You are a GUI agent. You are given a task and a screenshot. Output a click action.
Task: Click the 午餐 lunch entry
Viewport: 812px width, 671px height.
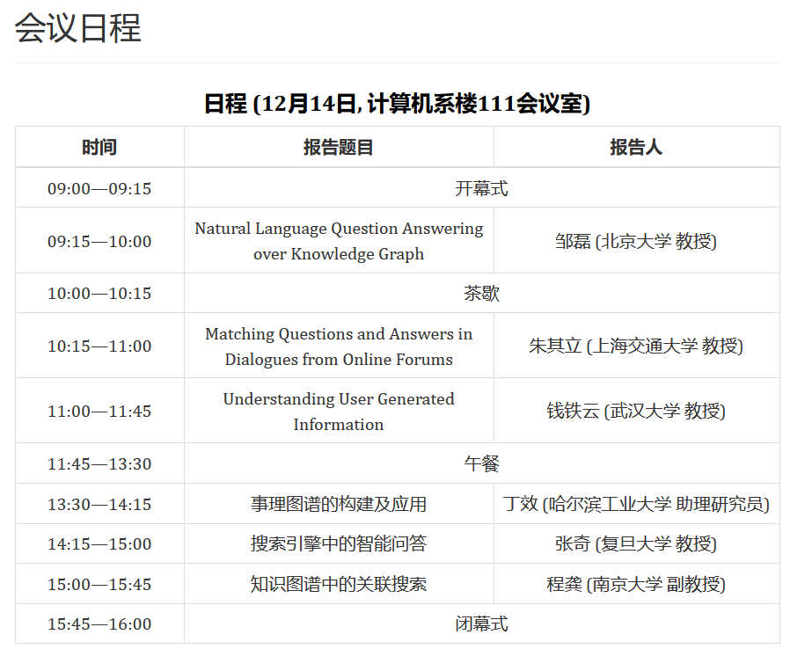(x=481, y=464)
